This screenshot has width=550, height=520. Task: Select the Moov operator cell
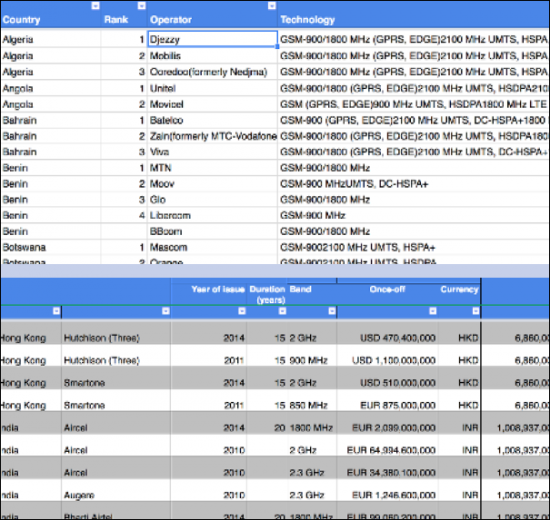click(x=212, y=184)
